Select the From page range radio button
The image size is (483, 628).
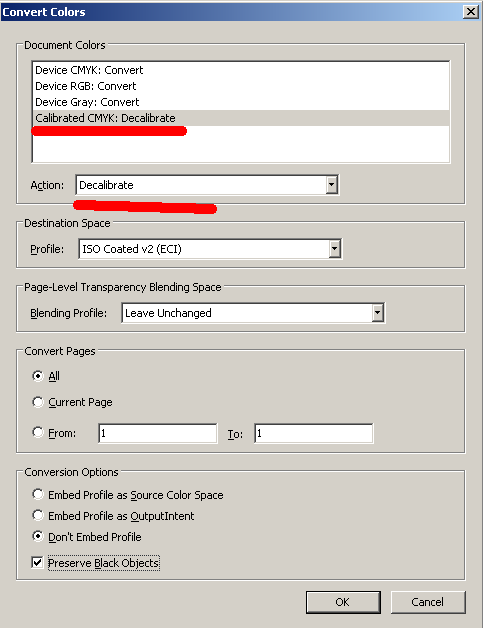point(38,432)
